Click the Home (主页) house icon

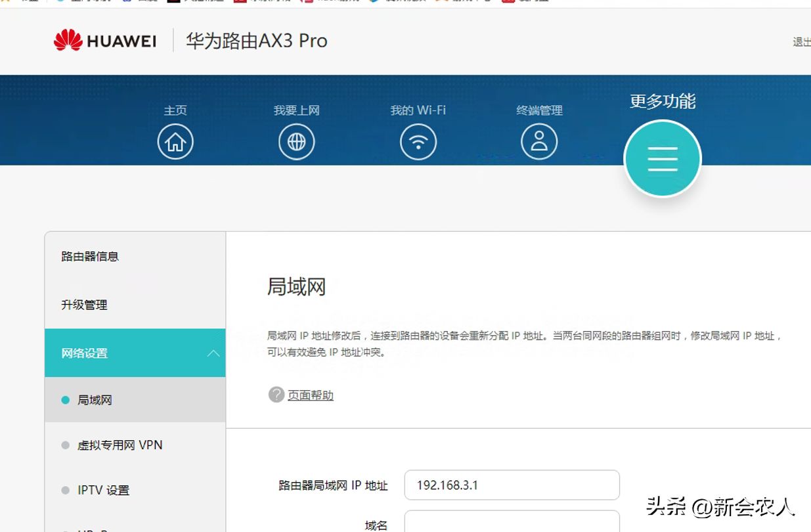point(175,142)
